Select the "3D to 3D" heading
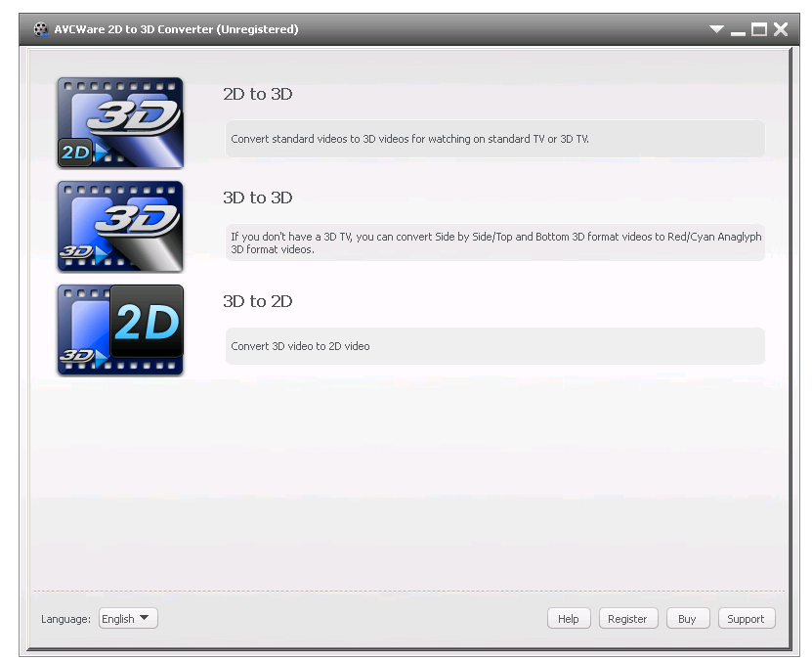812x660 pixels. pos(257,198)
